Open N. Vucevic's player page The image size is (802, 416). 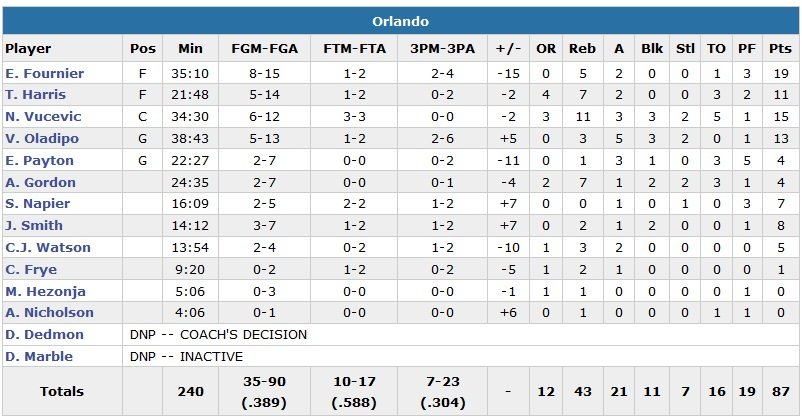pos(43,117)
